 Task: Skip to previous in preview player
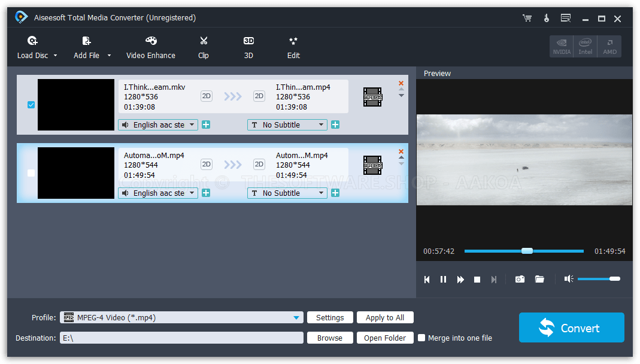(427, 280)
